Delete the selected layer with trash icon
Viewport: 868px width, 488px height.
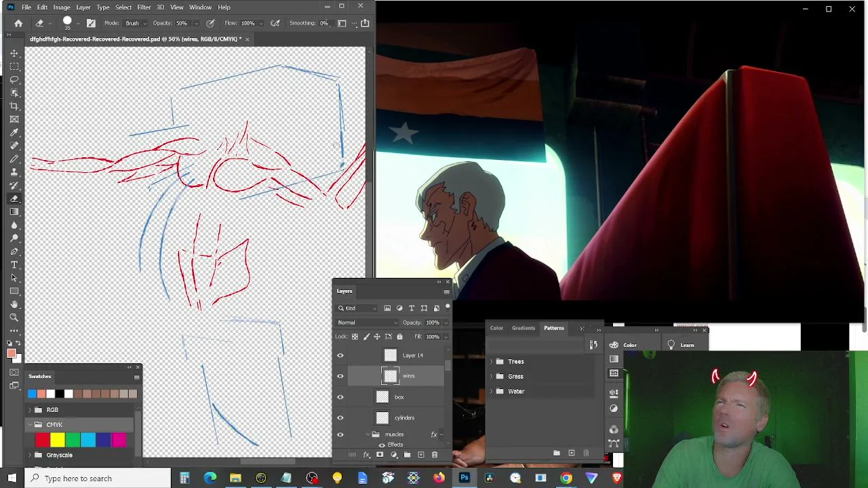tap(435, 454)
